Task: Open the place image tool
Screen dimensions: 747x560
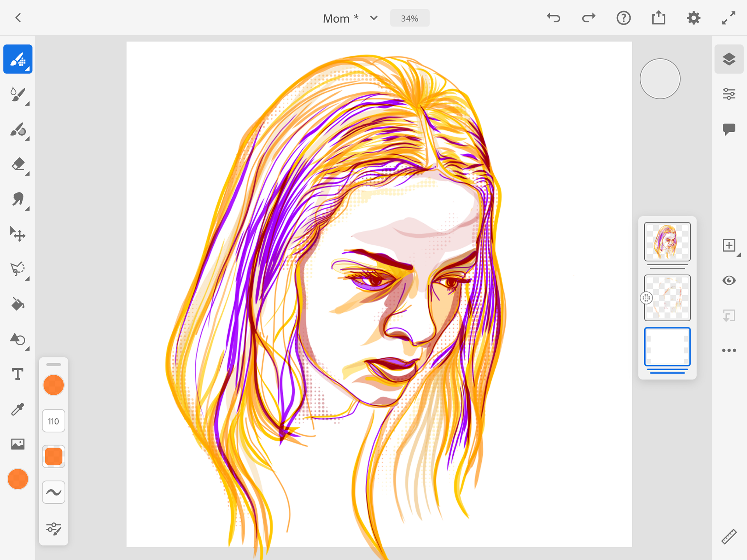Action: 18,444
